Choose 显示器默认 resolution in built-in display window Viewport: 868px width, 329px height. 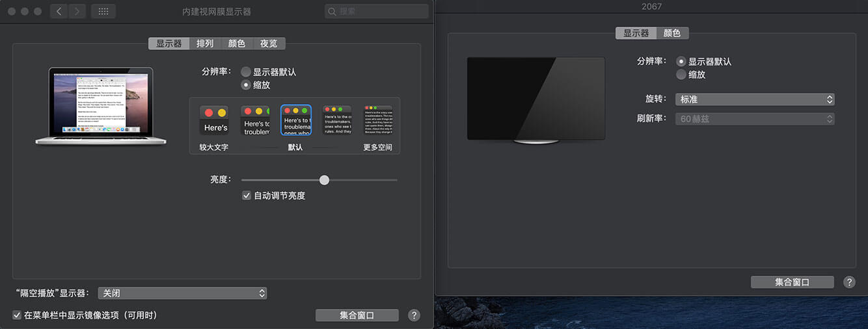246,72
